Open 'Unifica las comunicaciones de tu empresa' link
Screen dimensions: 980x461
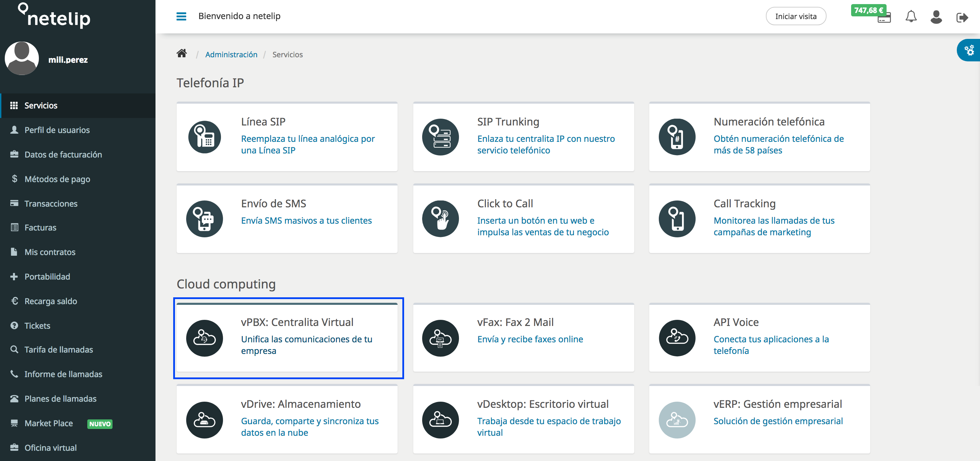click(x=307, y=345)
